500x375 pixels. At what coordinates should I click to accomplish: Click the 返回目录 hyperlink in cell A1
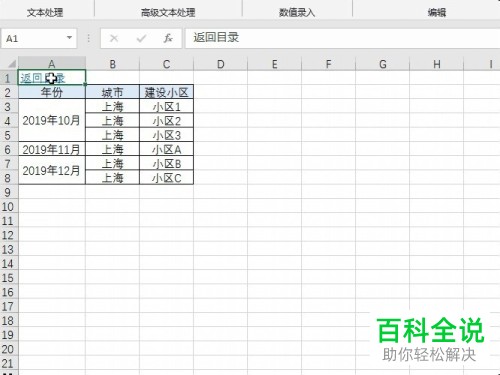click(43, 78)
